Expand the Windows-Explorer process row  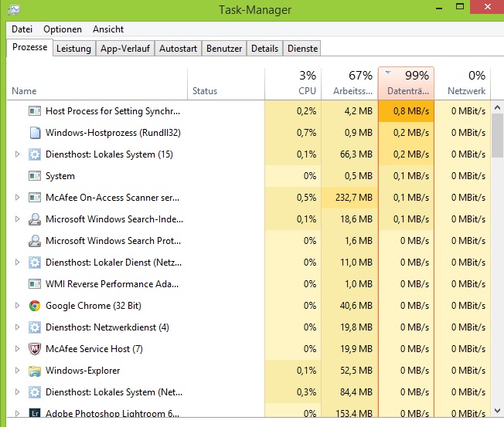(17, 371)
